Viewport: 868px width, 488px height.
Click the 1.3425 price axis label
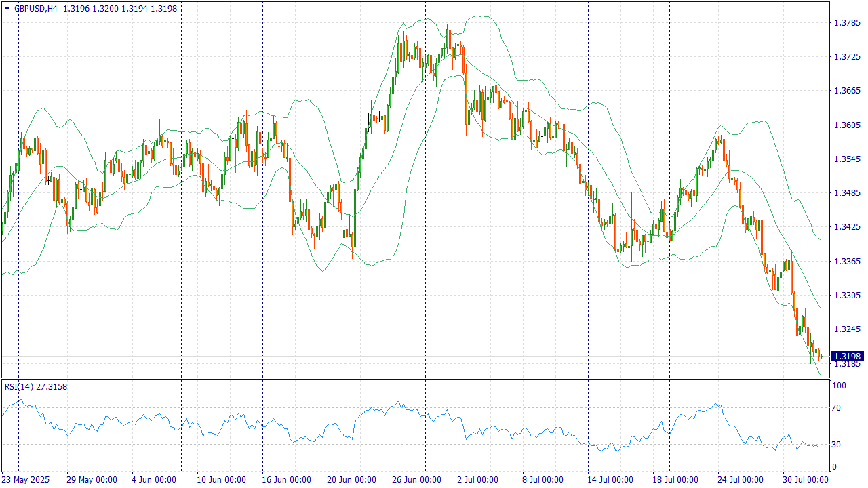point(847,227)
